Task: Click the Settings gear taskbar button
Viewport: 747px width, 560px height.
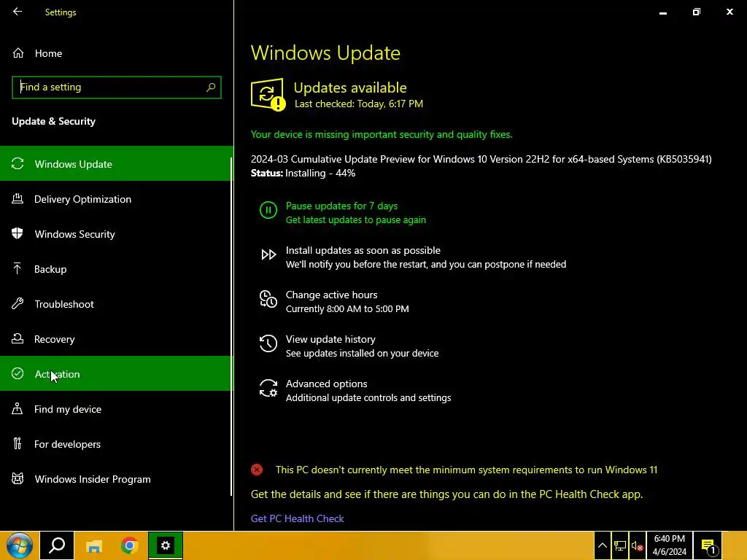Action: point(166,545)
